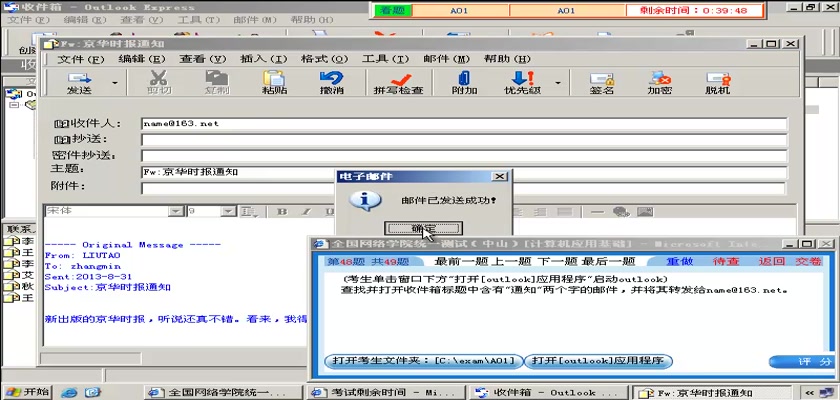Click the 评分 button

point(800,361)
